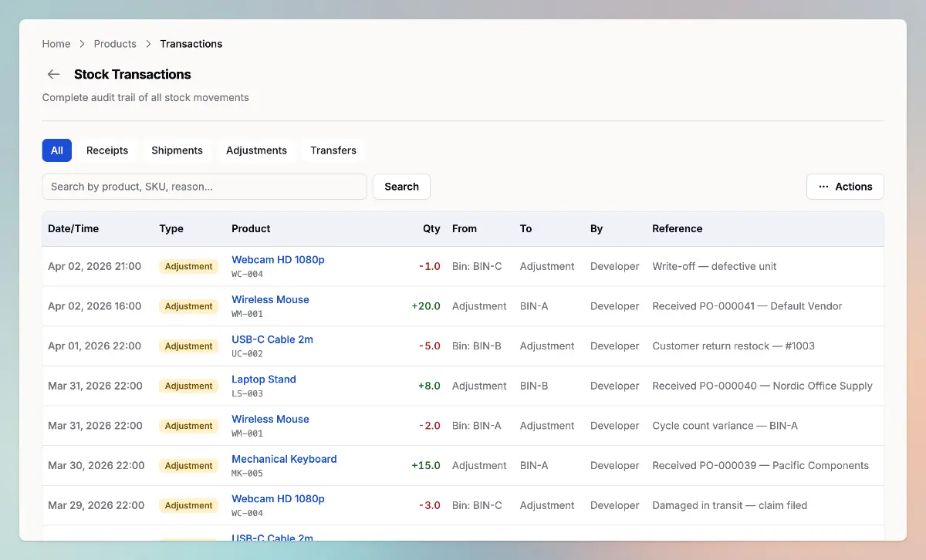Open the Mechanical Keyboard product link
Viewport: 926px width, 560px height.
[284, 459]
